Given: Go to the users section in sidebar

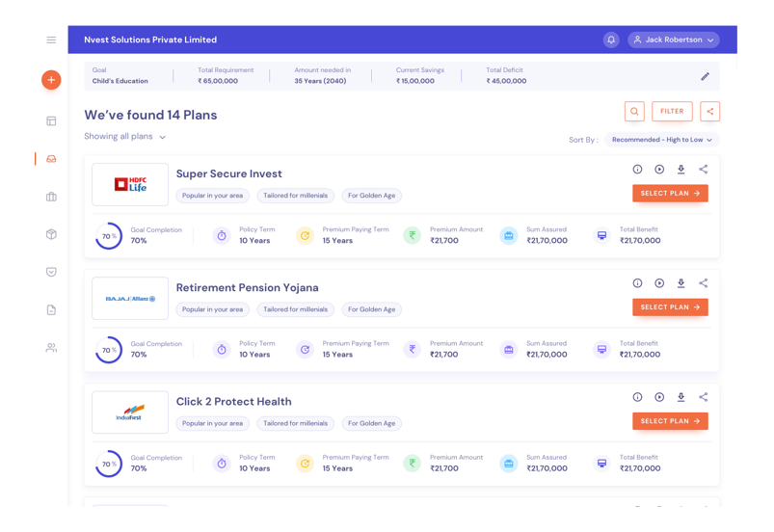Looking at the screenshot, I should pos(51,348).
